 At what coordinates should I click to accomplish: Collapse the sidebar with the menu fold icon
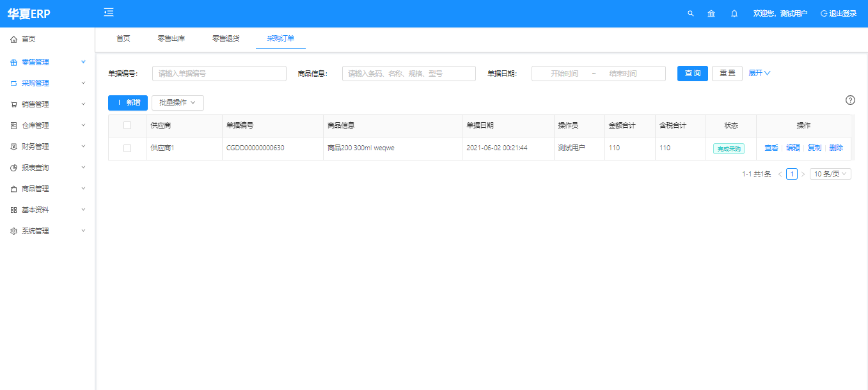[109, 13]
